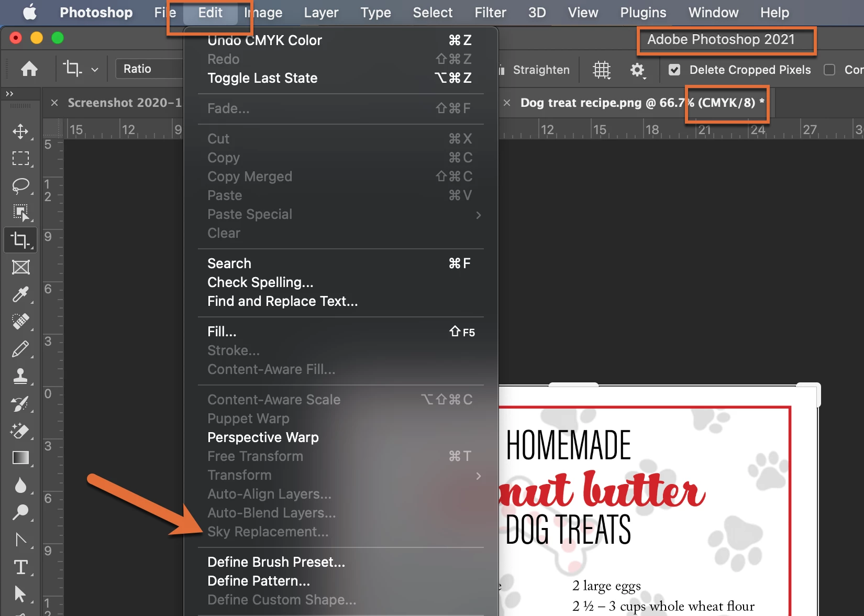Open crop settings gear menu
864x616 pixels.
point(637,70)
